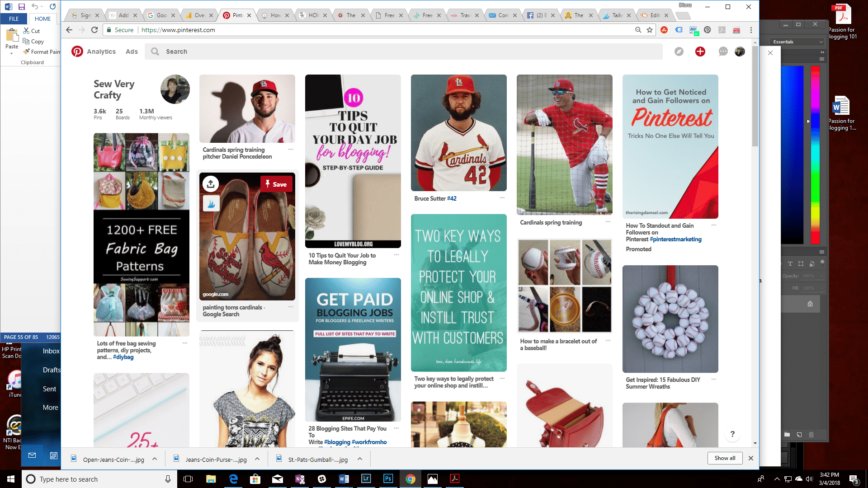Click the Pinterest help question mark button
Viewport: 868px width, 488px height.
(732, 434)
